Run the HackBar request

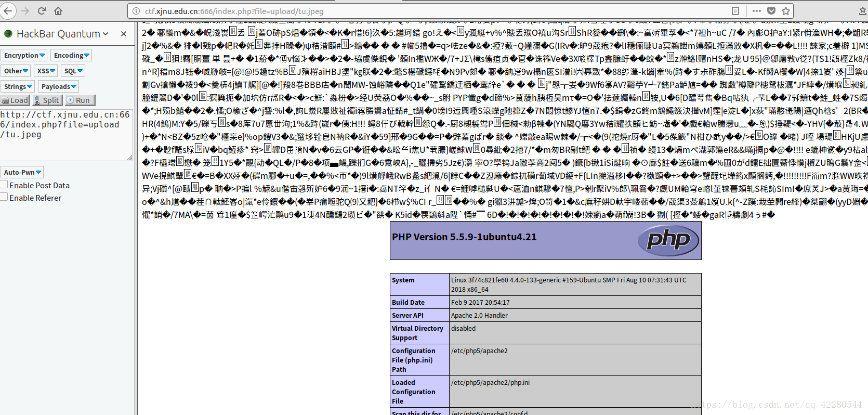click(x=81, y=100)
